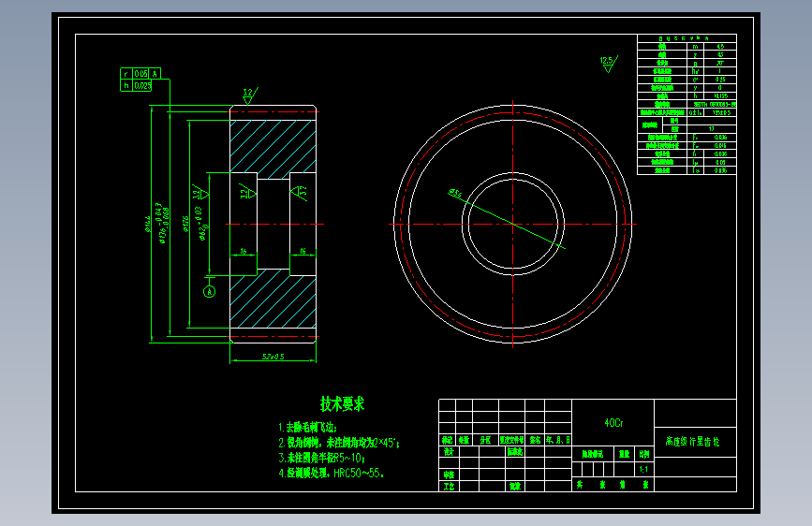Click the 签名 header cell
Image resolution: width=812 pixels, height=526 pixels.
coord(535,440)
